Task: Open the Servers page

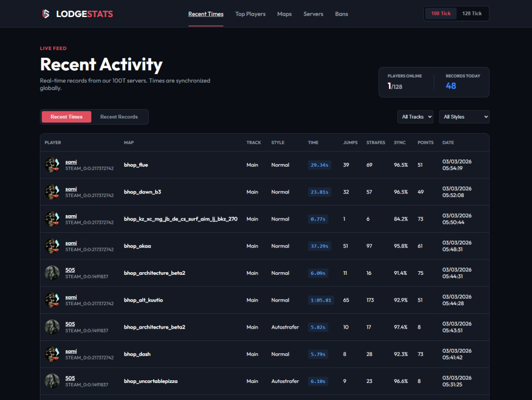Action: pyautogui.click(x=313, y=14)
